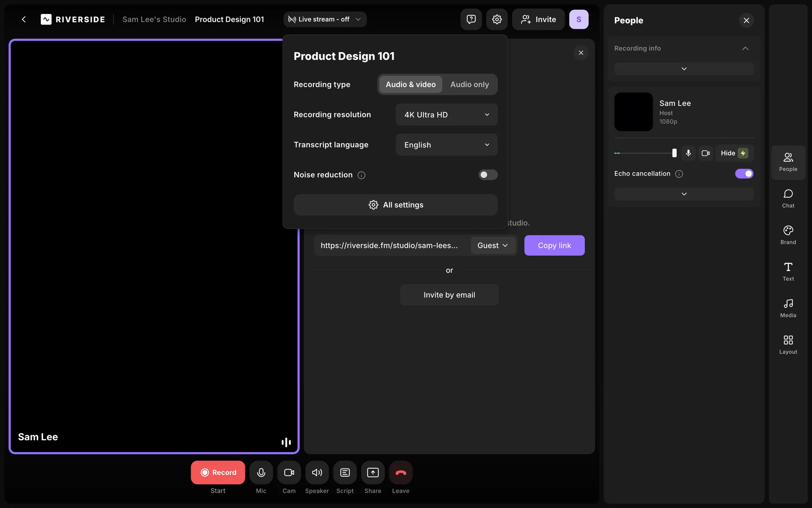The image size is (812, 508).
Task: Open the Text overlay panel
Action: point(788,271)
